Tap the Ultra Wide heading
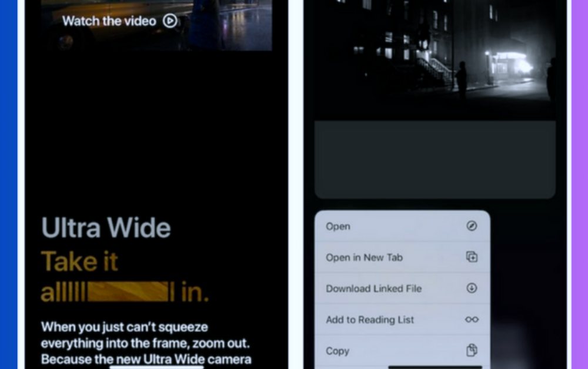Screen dimensions: 588x369 [x=106, y=228]
